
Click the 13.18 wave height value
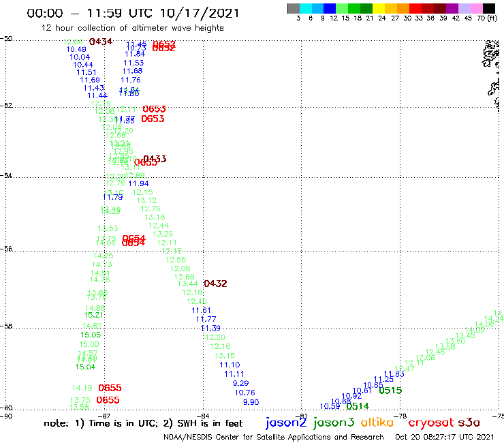point(155,217)
